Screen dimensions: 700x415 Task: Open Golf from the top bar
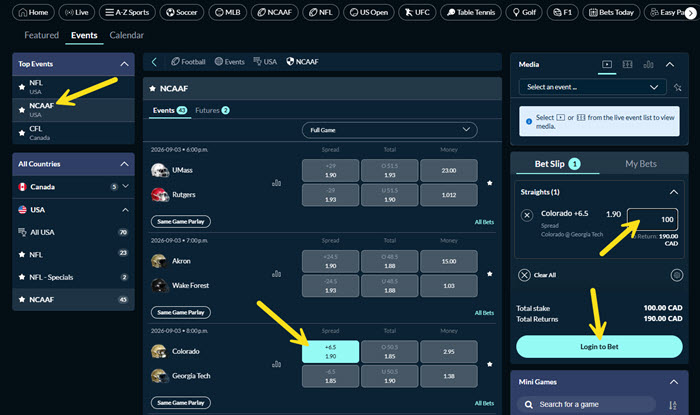tap(524, 12)
